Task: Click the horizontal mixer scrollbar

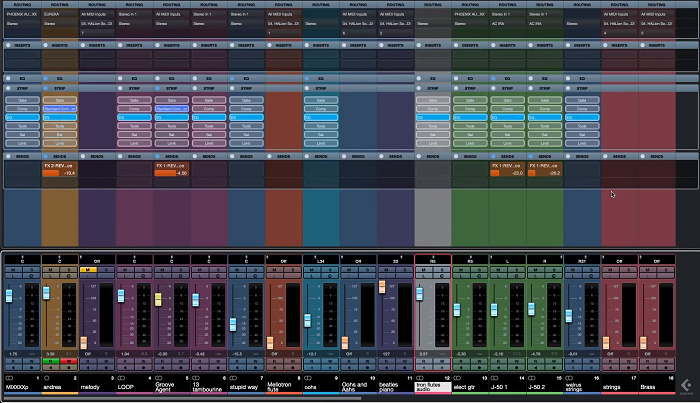Action: click(x=182, y=397)
